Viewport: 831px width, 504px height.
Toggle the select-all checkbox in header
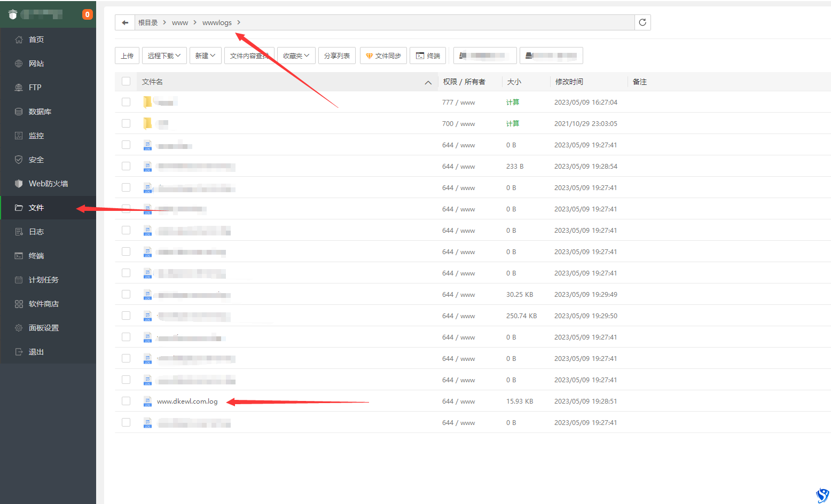click(x=126, y=81)
